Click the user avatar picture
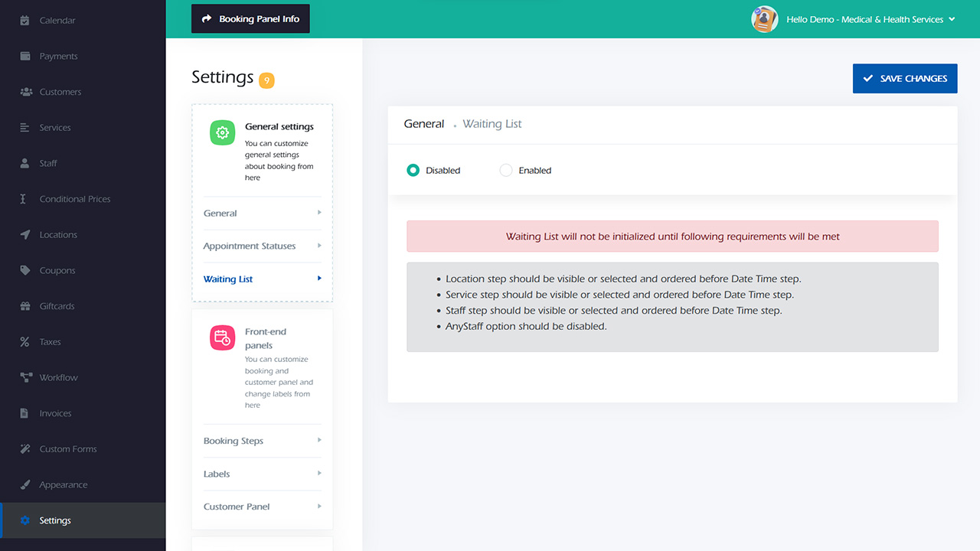 764,19
